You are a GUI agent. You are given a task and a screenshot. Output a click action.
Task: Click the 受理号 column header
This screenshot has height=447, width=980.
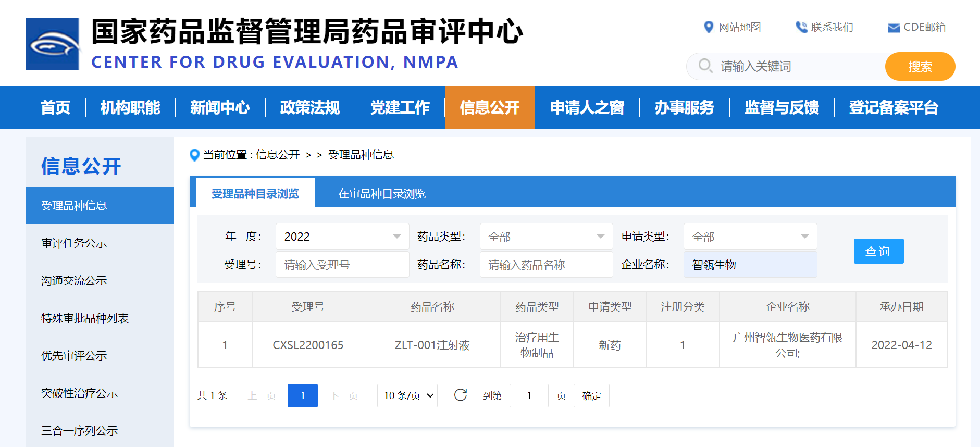pos(308,307)
